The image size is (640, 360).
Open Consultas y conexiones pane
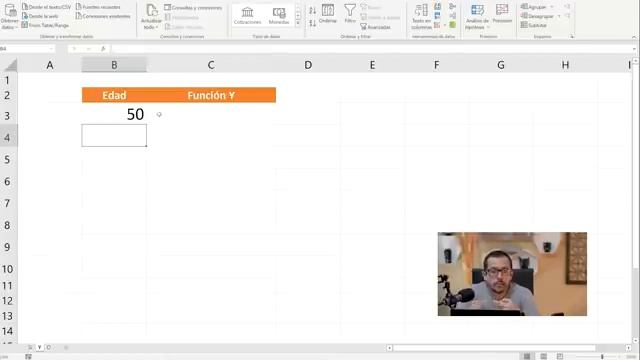(193, 7)
